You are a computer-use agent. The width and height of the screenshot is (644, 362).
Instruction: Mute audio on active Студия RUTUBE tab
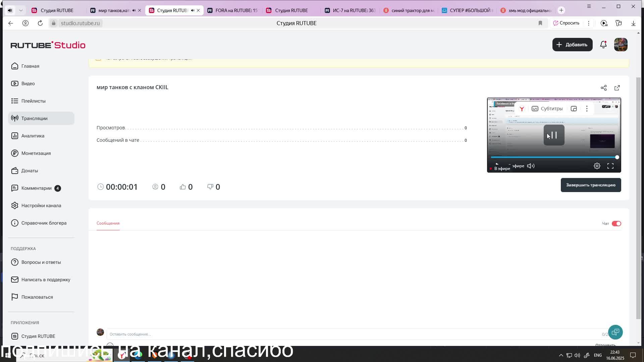193,10
